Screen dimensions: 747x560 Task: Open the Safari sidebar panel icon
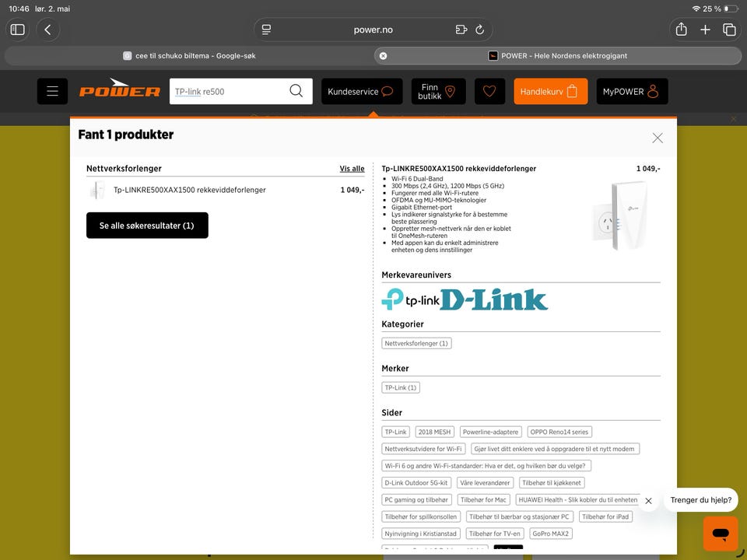pyautogui.click(x=18, y=30)
